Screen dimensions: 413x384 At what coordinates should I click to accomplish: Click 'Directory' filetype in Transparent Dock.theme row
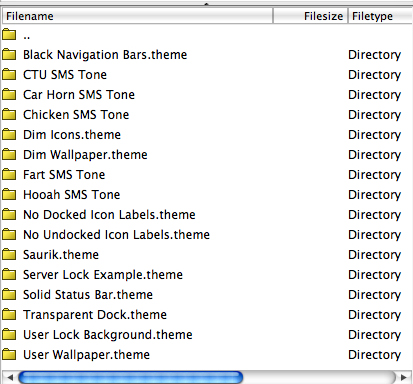tap(375, 315)
